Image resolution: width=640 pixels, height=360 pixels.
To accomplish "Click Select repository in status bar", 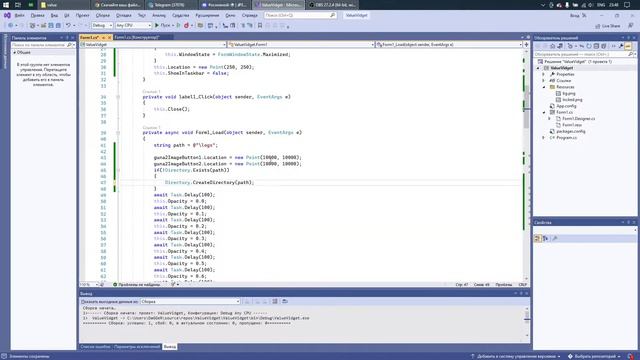I will pos(594,356).
